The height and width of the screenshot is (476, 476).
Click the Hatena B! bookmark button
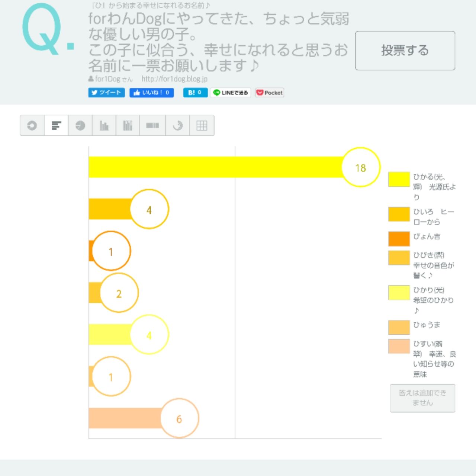(x=195, y=93)
